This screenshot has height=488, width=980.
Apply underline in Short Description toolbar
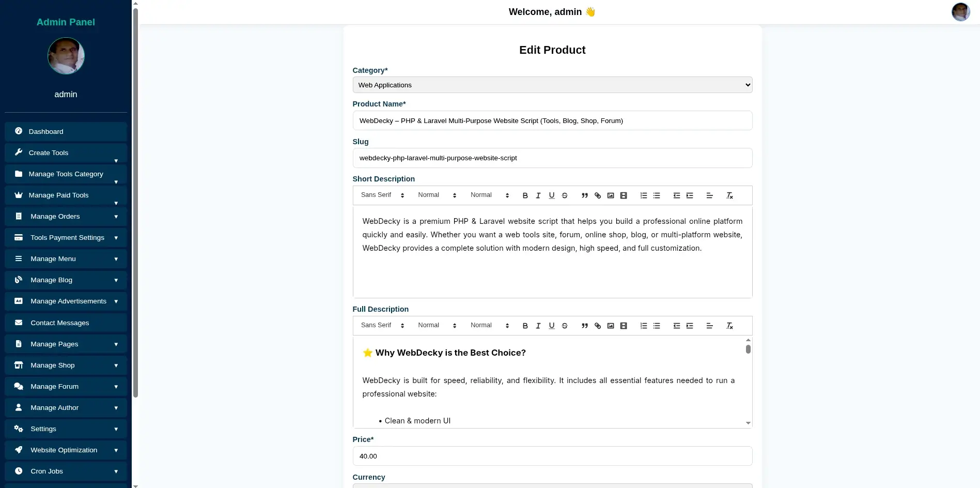click(551, 195)
